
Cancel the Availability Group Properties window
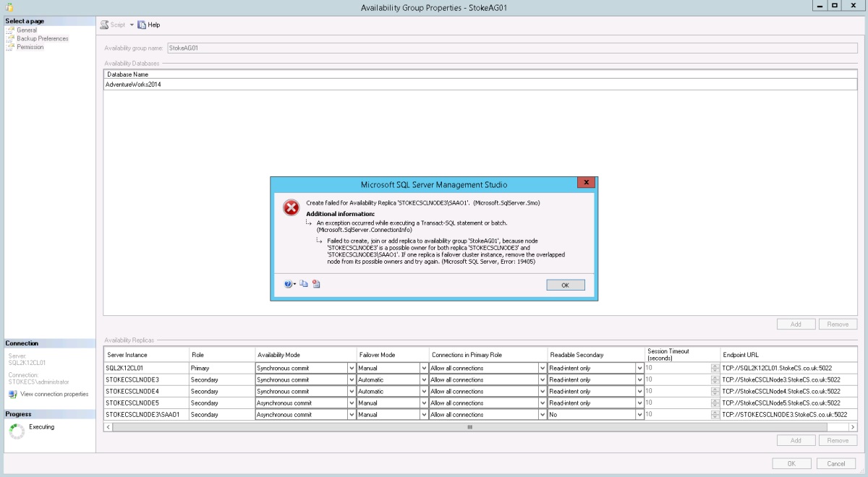coord(836,463)
